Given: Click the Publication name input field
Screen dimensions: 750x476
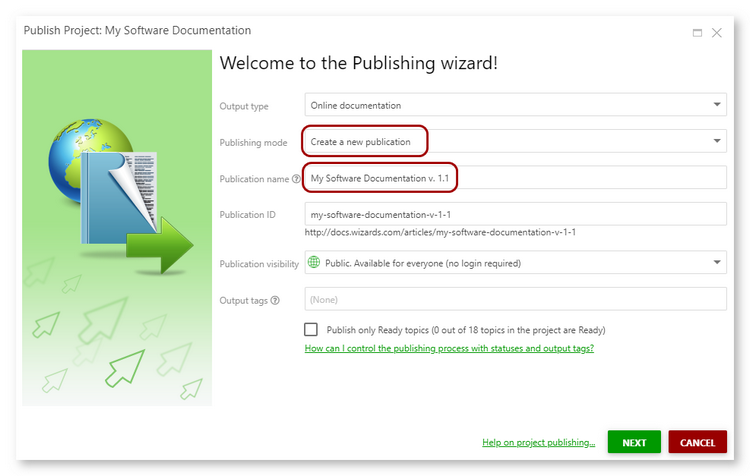Looking at the screenshot, I should point(516,178).
